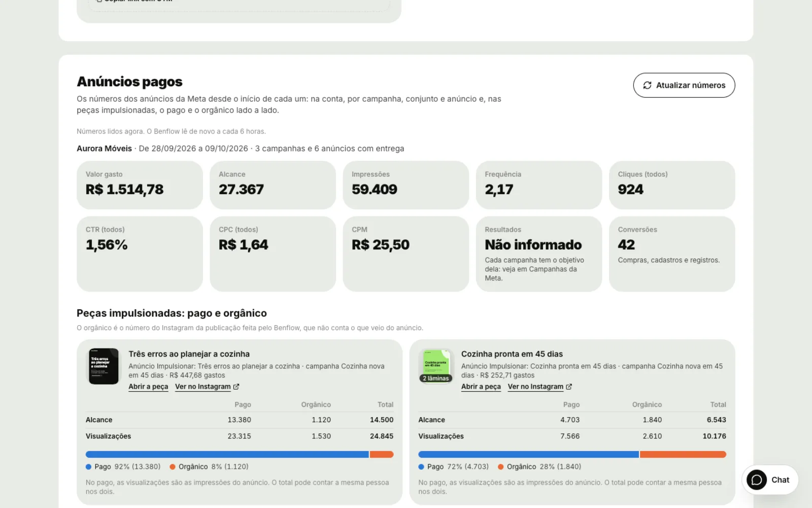Click the blue Pago legend dot 92%
The image size is (812, 508).
tap(88, 467)
